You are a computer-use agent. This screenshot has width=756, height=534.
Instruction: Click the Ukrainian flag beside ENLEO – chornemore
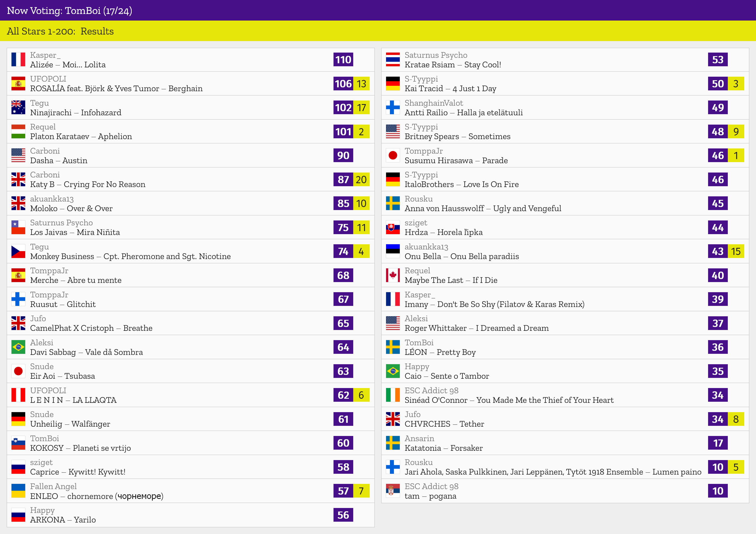tap(18, 491)
